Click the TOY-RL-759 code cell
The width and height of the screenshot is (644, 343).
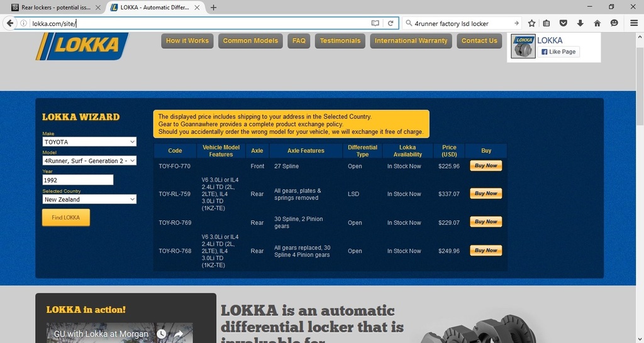(175, 194)
